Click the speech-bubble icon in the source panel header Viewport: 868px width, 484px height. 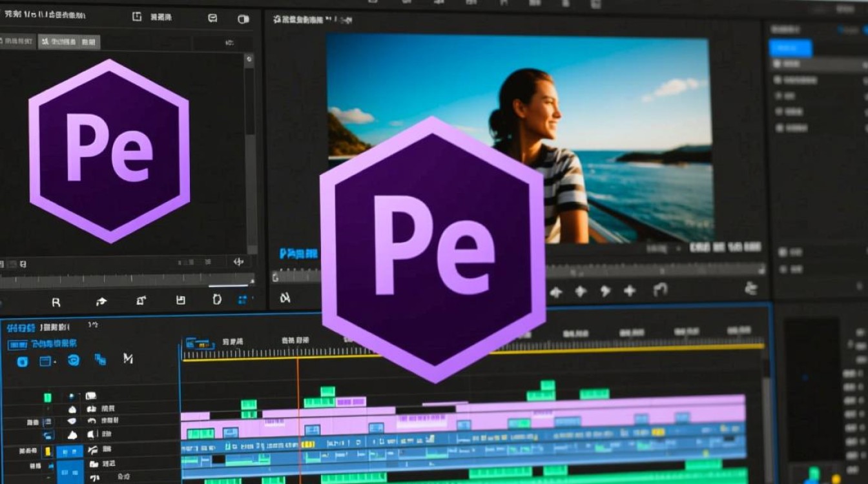(x=212, y=18)
